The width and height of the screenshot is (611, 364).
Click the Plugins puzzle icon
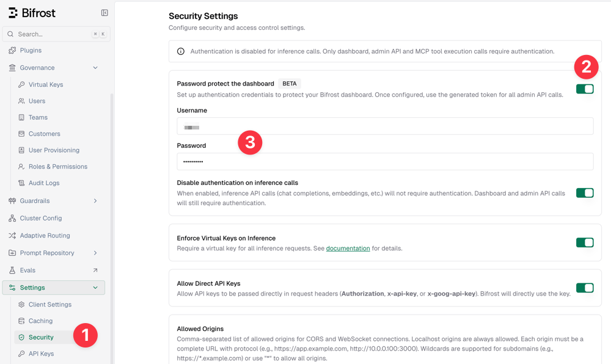point(12,51)
